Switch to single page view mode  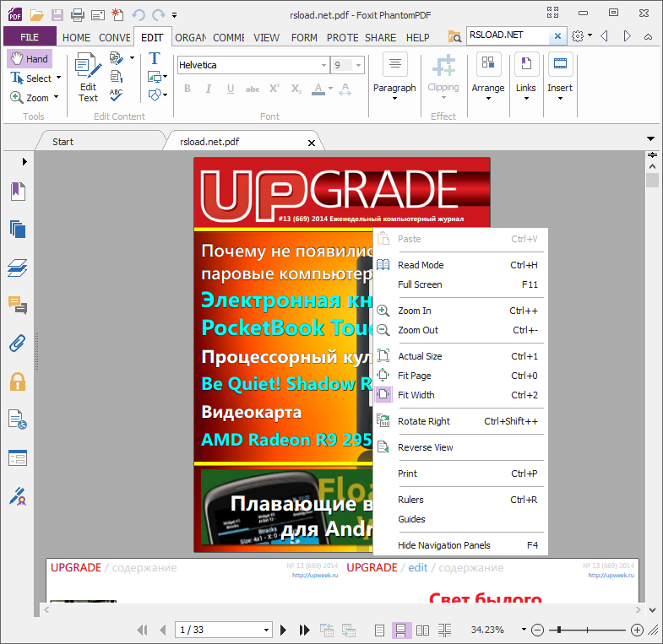pyautogui.click(x=380, y=630)
